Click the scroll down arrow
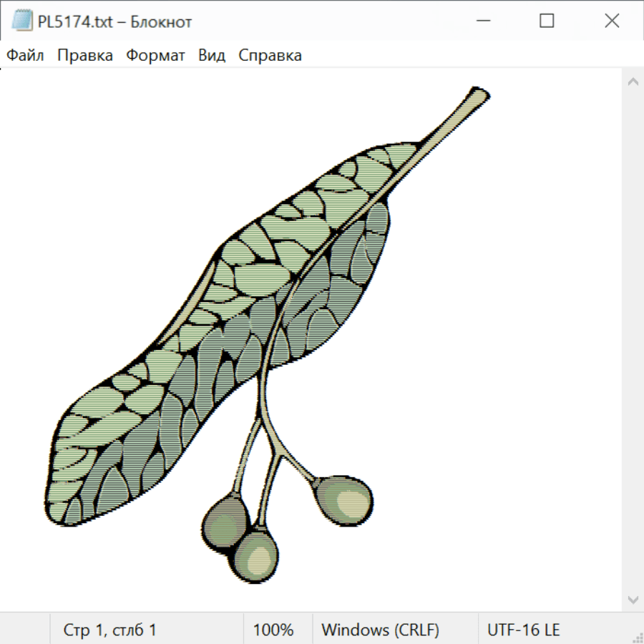 [633, 599]
